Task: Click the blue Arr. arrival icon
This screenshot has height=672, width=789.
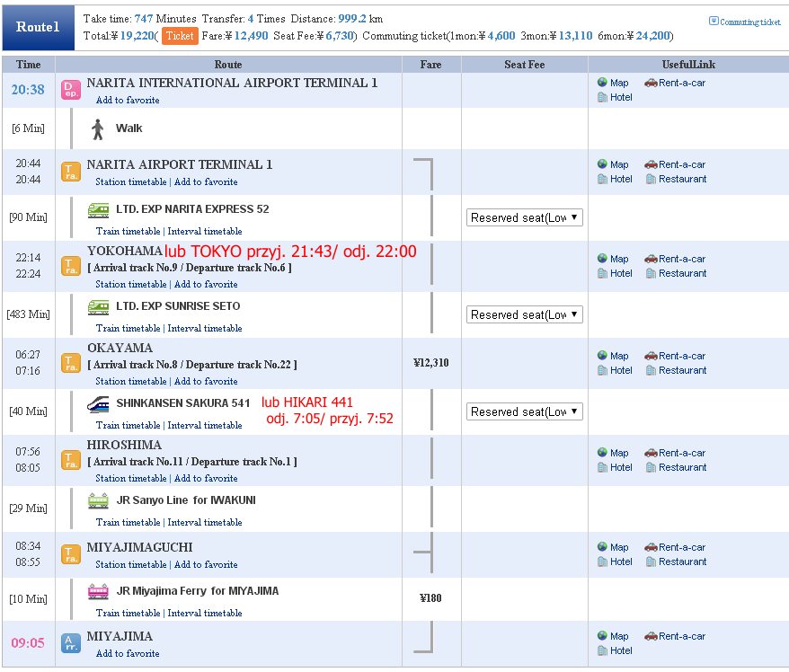Action: point(71,643)
